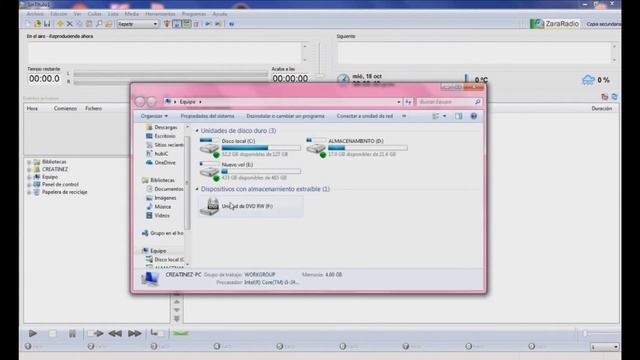This screenshot has height=360, width=640.
Task: Expand Panel de control node in ZaraRadio tree
Action: tap(29, 184)
